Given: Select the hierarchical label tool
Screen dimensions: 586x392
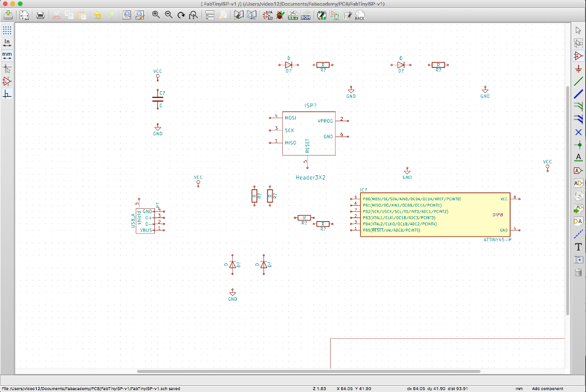Looking at the screenshot, I should point(579,183).
